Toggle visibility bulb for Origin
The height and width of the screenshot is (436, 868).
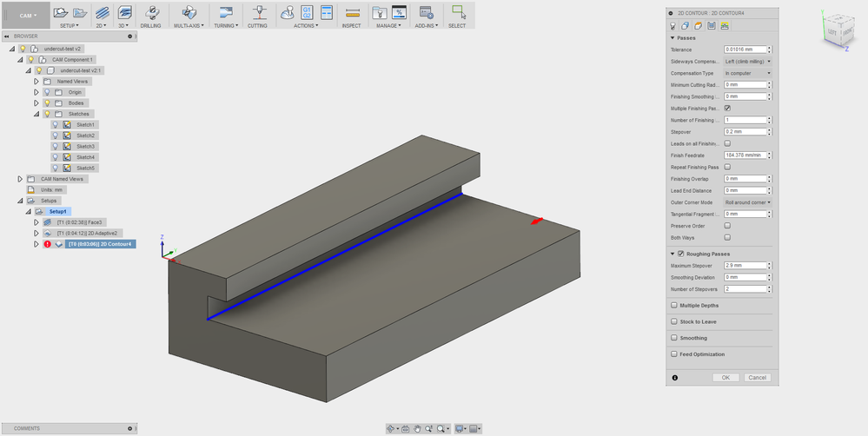click(x=47, y=92)
